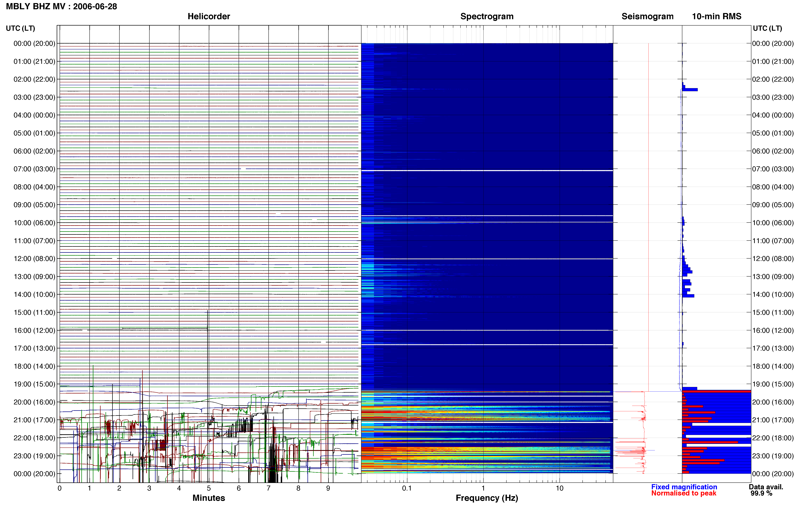Screen dimensions: 812x508
Task: Click the 'Frequency (Hz)' axis title
Action: point(487,498)
